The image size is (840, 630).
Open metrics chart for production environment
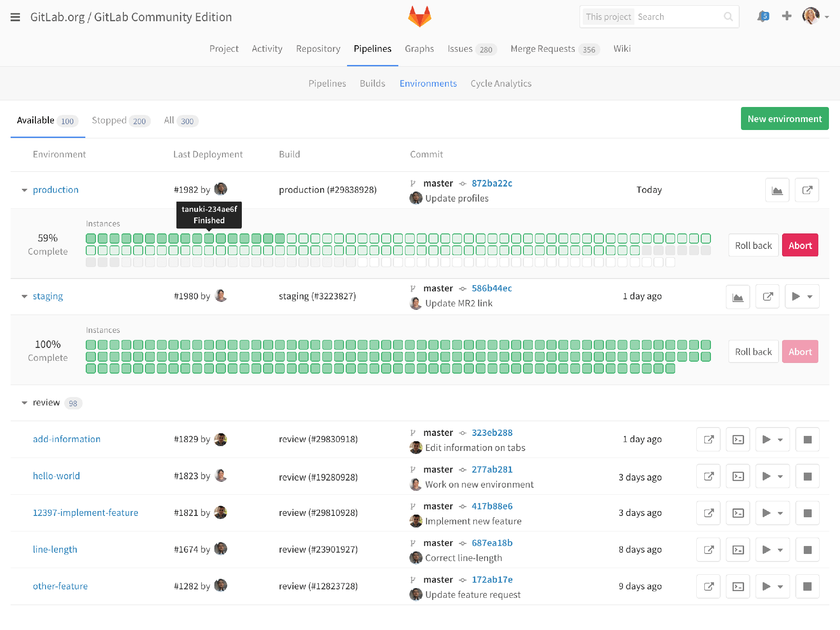(x=777, y=190)
